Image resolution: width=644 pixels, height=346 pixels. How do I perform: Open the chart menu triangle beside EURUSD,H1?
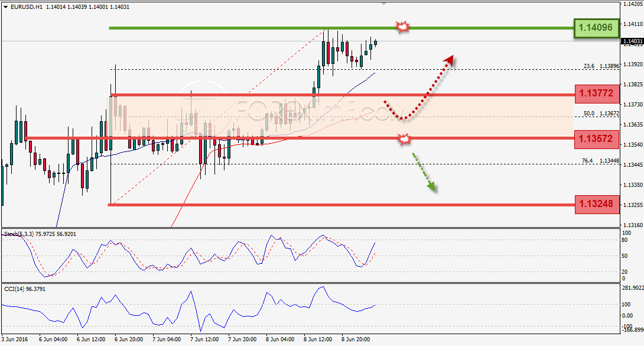pyautogui.click(x=5, y=7)
